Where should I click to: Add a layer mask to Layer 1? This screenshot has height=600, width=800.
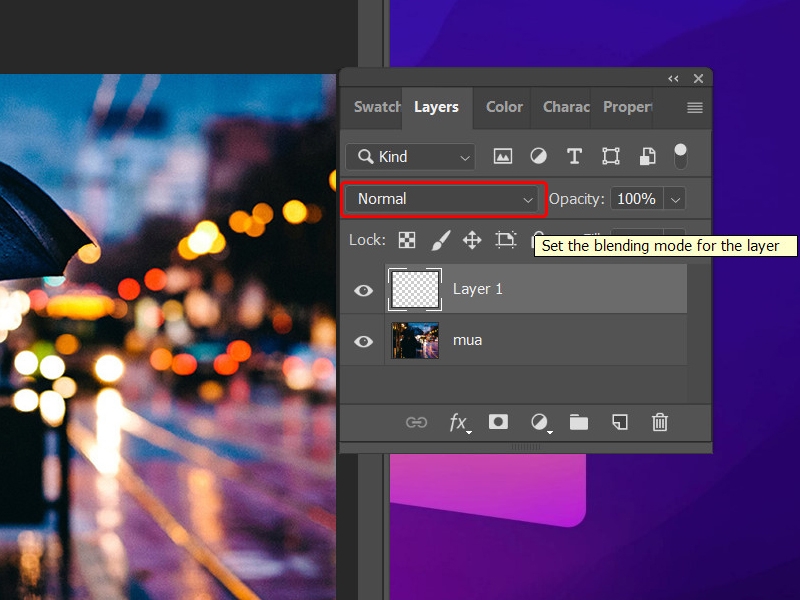point(498,422)
